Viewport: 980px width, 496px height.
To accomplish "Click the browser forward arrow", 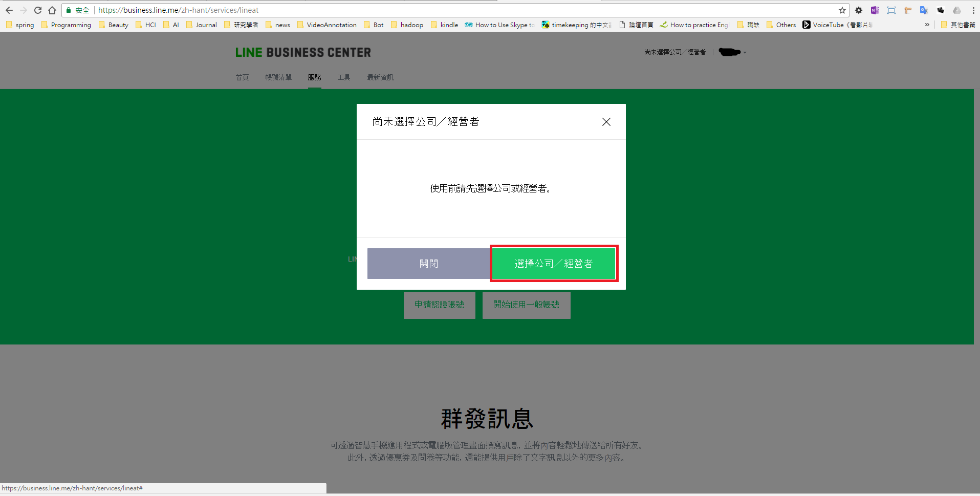I will [24, 10].
